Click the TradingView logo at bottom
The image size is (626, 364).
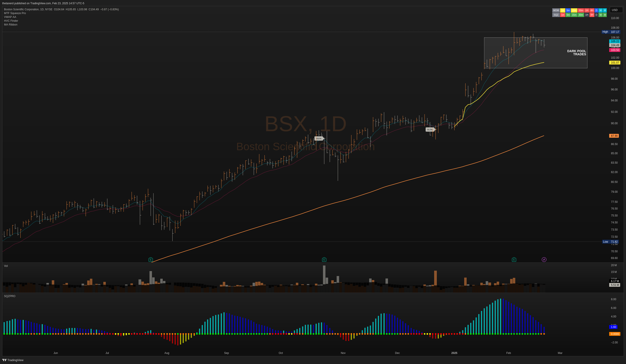[13, 360]
